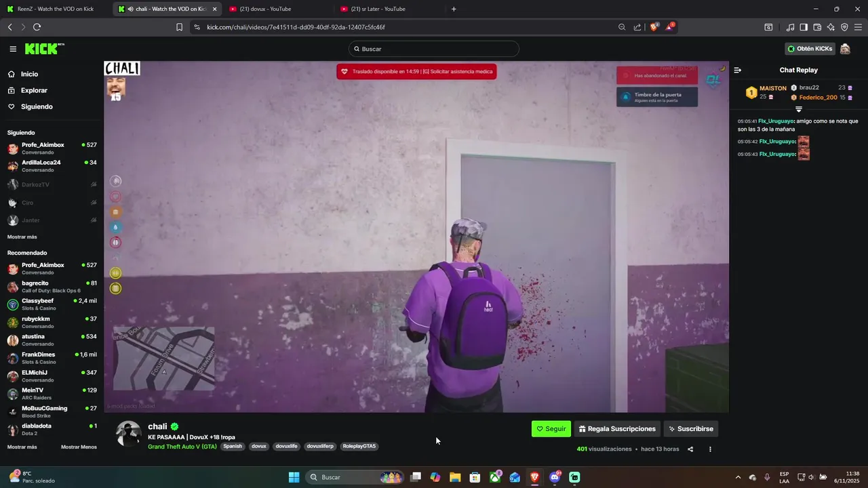Open FrankDimes recommended channel

point(52,358)
